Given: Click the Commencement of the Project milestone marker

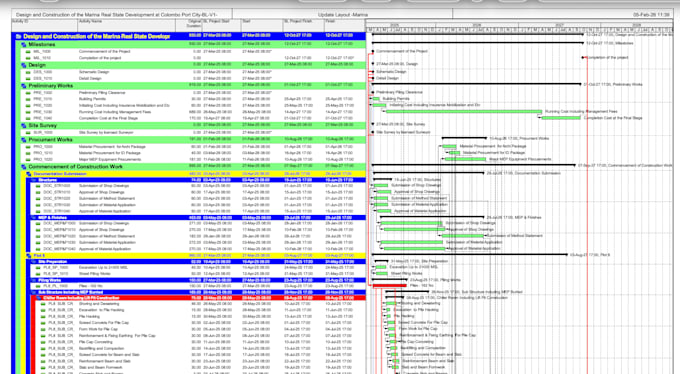Looking at the screenshot, I should click(x=373, y=51).
